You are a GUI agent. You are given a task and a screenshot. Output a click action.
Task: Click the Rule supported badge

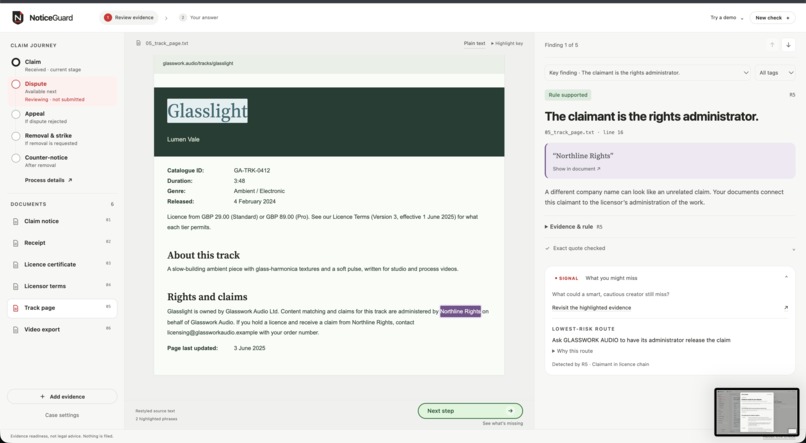point(568,95)
